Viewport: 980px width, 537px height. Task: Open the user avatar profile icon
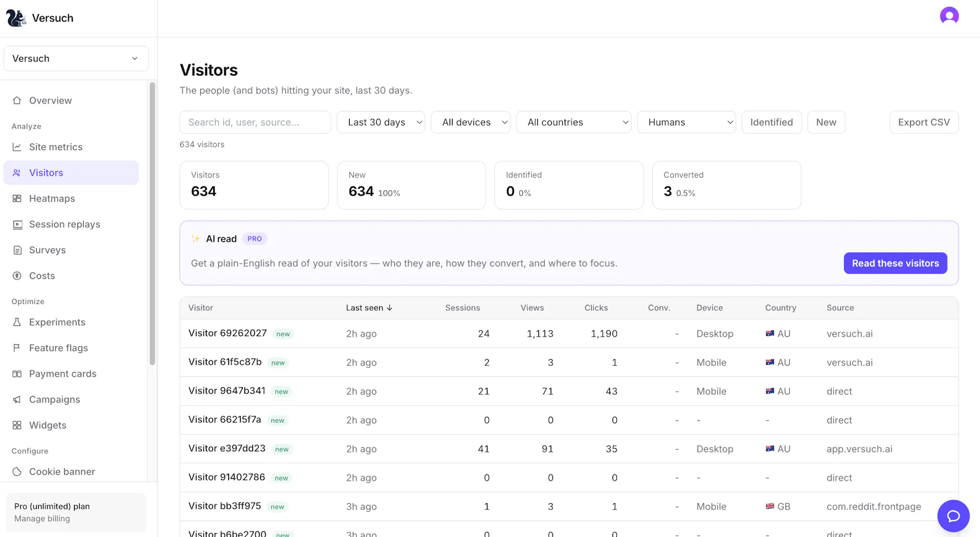tap(949, 16)
